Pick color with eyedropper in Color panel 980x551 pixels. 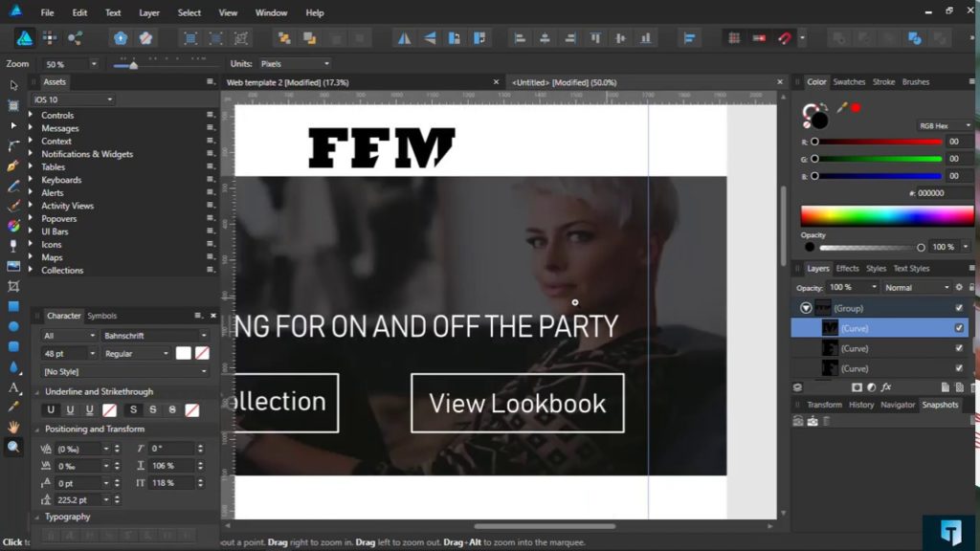click(x=842, y=107)
